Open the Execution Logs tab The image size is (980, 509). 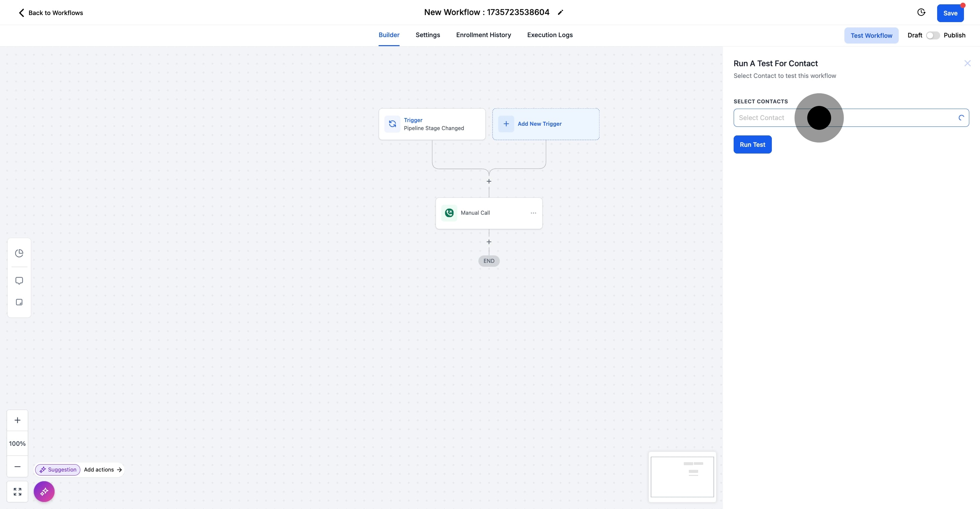(550, 35)
